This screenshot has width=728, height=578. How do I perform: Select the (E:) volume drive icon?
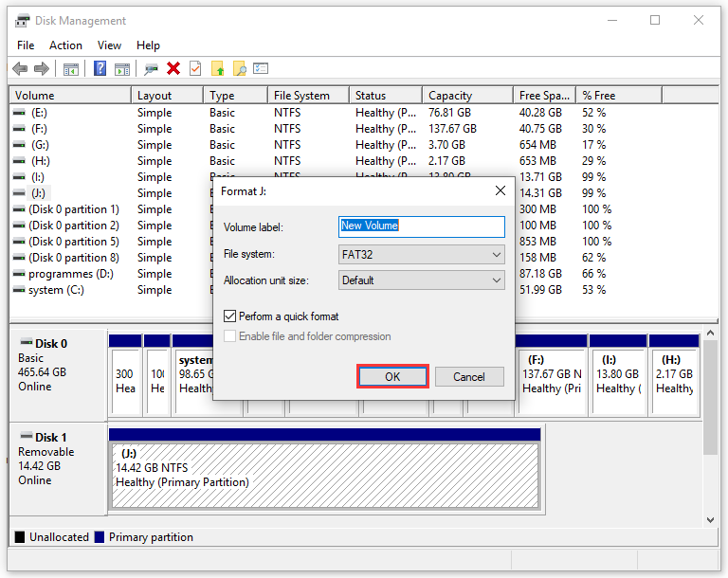click(x=19, y=113)
